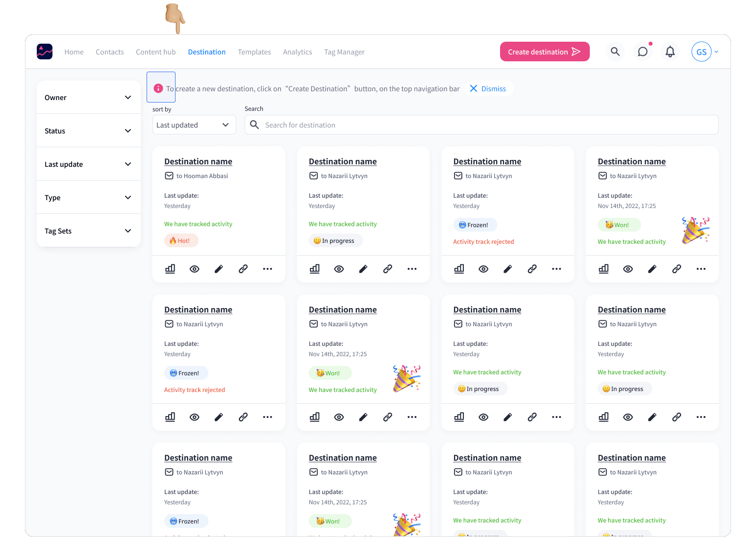
Task: Toggle eye icon on second-row Won! card
Action: tap(339, 417)
